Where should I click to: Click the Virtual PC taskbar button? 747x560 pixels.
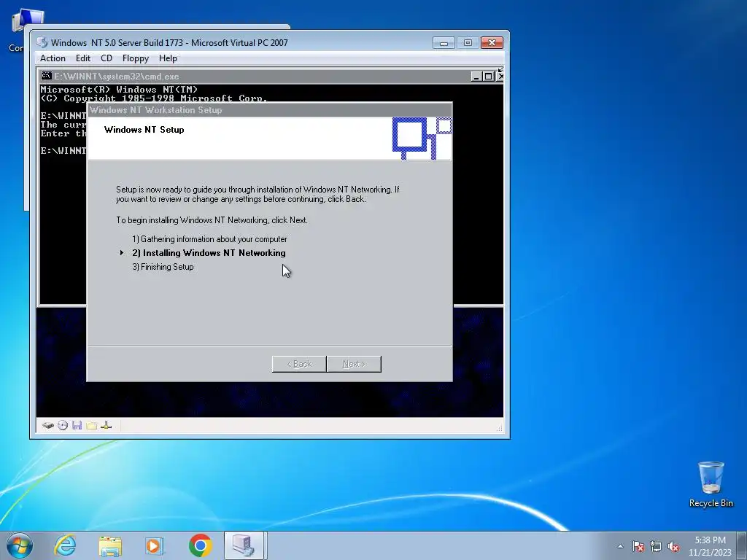tap(244, 545)
